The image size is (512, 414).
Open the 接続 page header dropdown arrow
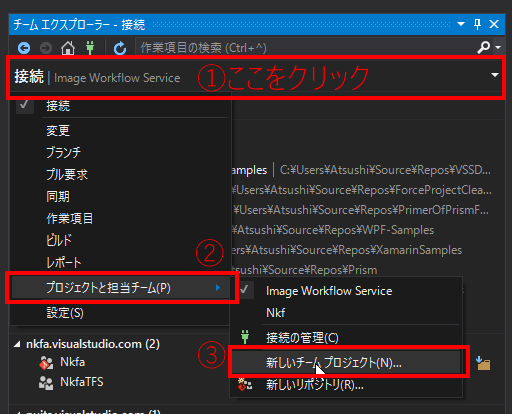[x=495, y=75]
